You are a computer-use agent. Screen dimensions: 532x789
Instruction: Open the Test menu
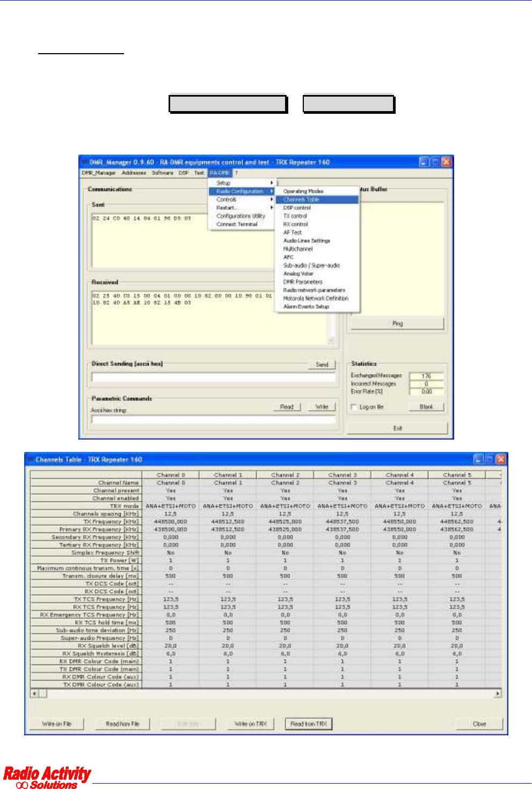coord(199,173)
